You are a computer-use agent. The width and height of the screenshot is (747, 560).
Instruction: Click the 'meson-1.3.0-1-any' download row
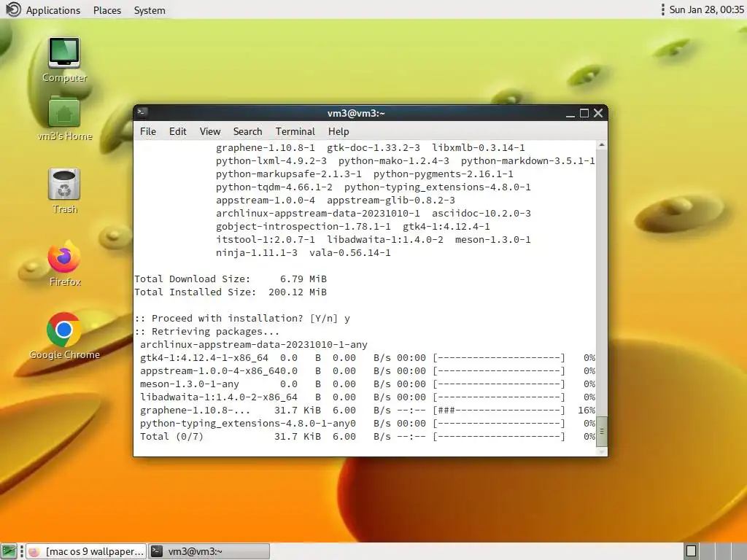pos(368,384)
